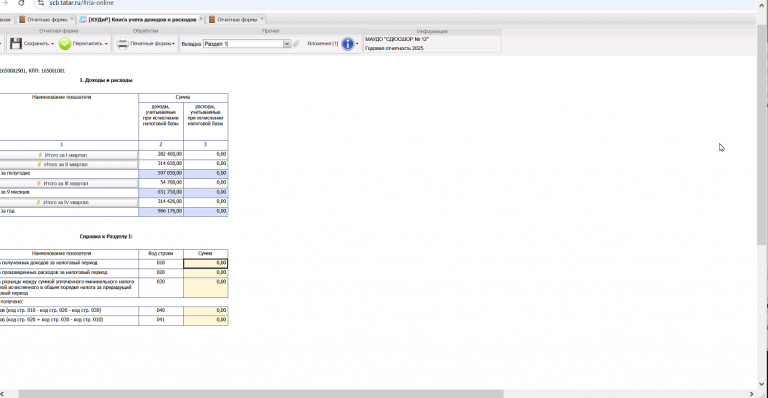The height and width of the screenshot is (398, 768).
Task: Click the scroll right arrow at bottom
Action: 752,394
